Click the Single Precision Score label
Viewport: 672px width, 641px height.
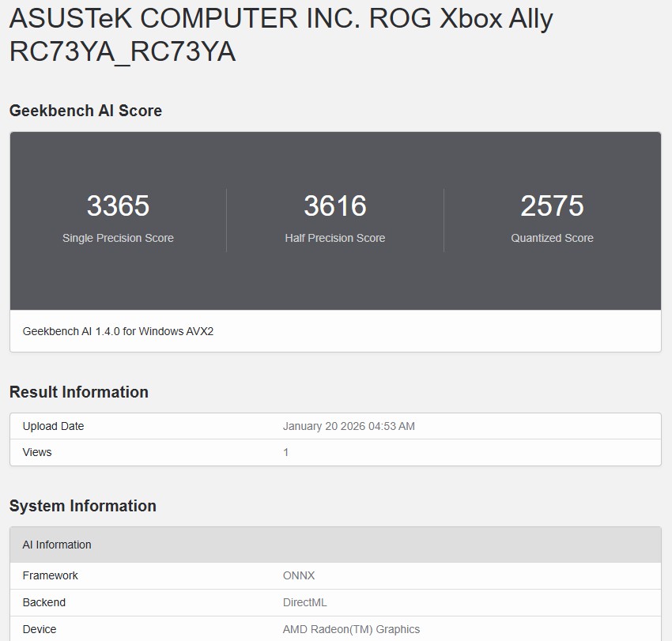point(118,238)
